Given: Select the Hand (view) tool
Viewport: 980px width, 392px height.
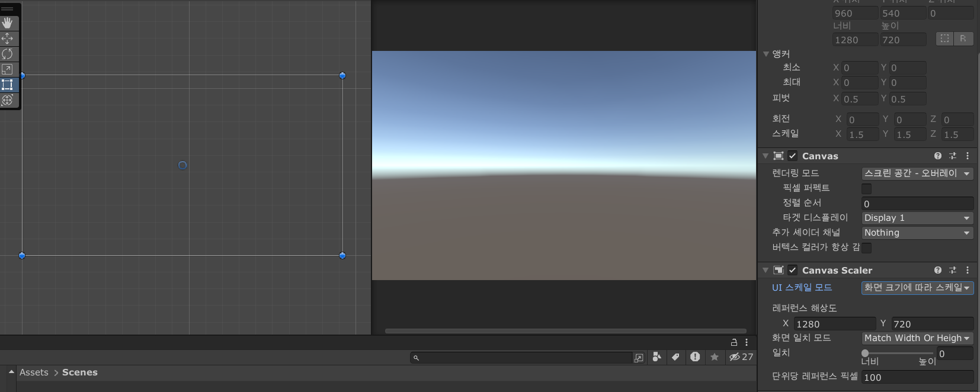Looking at the screenshot, I should pyautogui.click(x=8, y=23).
